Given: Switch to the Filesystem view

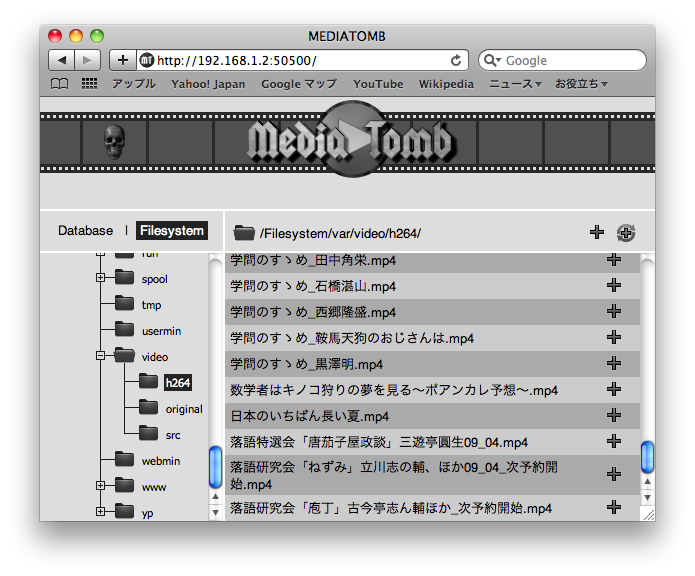Looking at the screenshot, I should [x=172, y=231].
